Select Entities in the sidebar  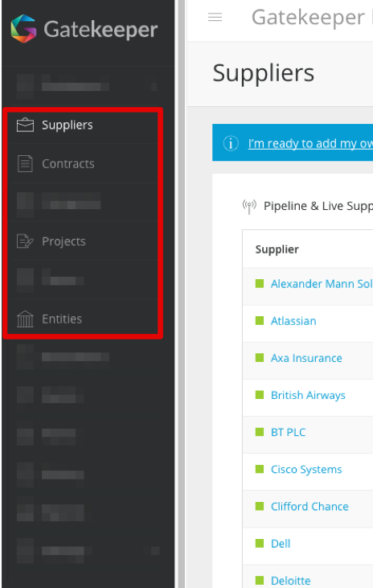point(84,319)
